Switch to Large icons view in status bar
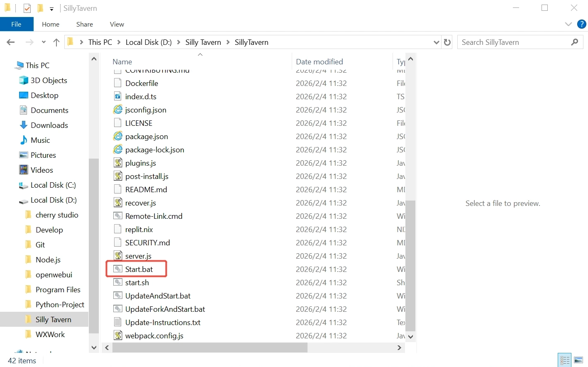 click(x=578, y=360)
